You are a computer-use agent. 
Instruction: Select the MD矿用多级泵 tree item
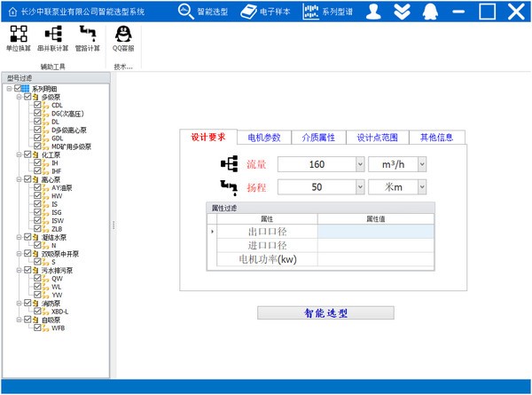pyautogui.click(x=71, y=146)
